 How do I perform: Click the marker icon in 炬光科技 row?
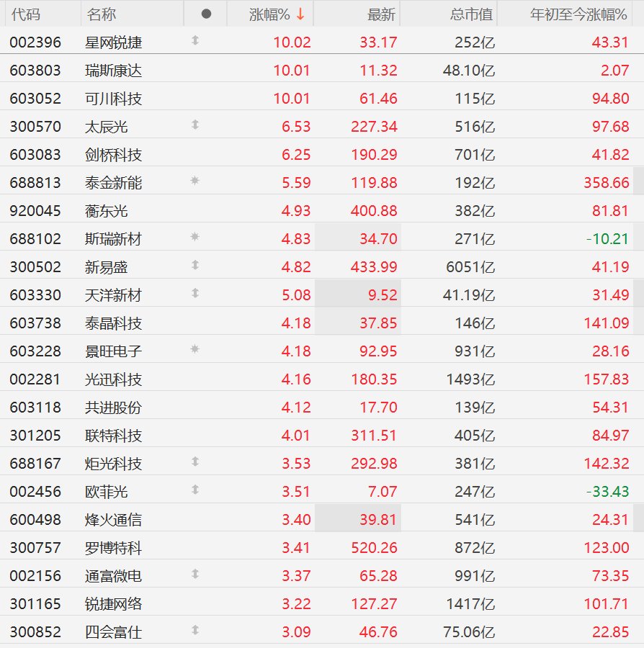coord(195,462)
